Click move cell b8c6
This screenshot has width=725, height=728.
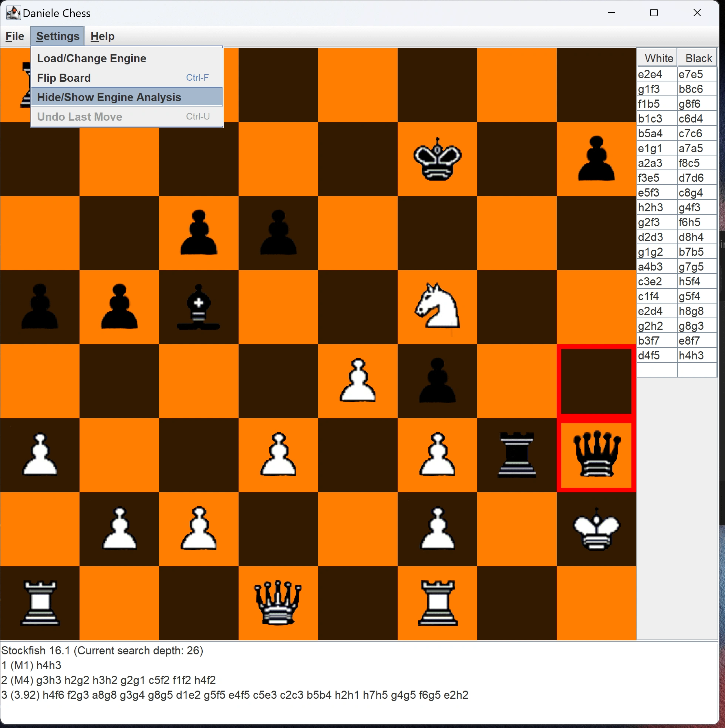pos(697,89)
